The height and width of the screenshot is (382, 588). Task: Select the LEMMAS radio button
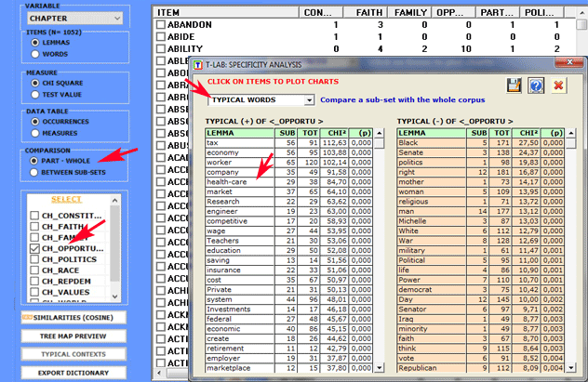pyautogui.click(x=35, y=43)
